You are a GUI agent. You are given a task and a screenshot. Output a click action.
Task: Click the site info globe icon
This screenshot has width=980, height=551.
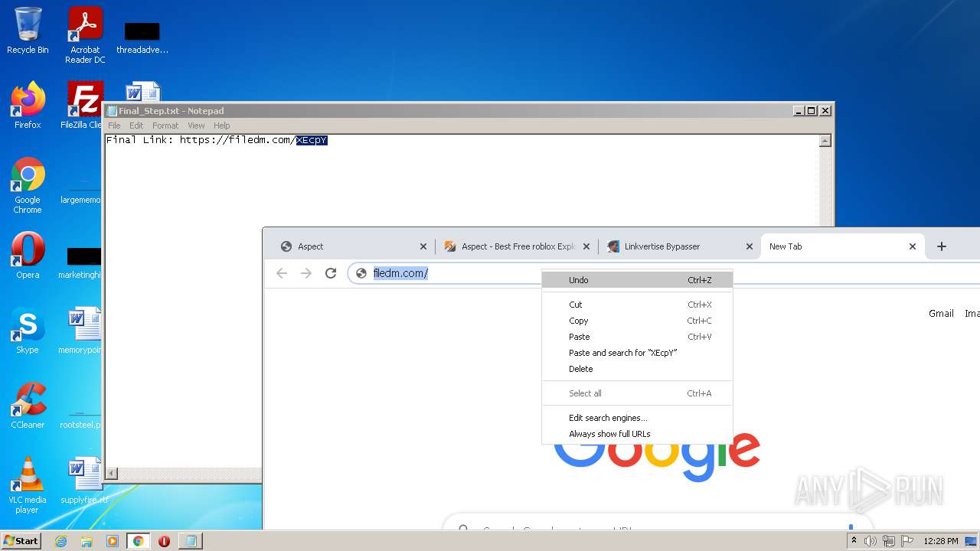[x=361, y=273]
